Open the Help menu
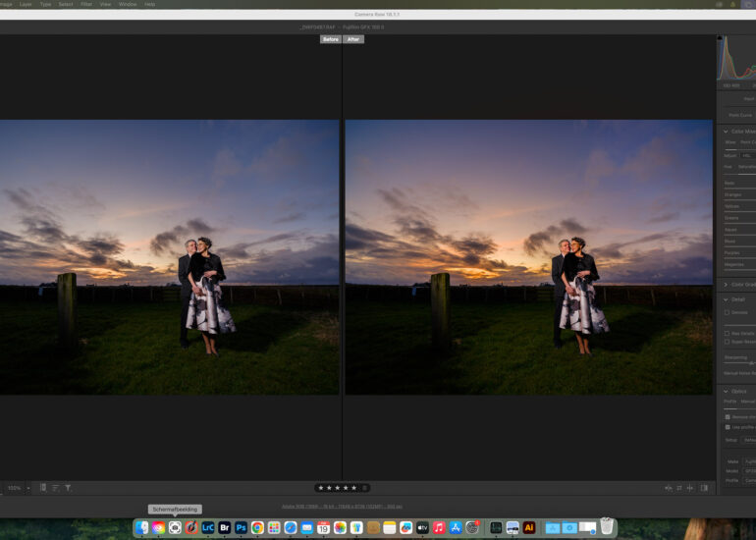Image resolution: width=756 pixels, height=540 pixels. tap(150, 4)
